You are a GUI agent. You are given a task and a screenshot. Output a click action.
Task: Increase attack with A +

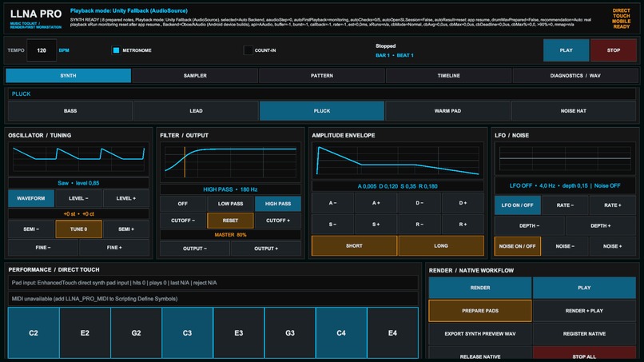376,203
